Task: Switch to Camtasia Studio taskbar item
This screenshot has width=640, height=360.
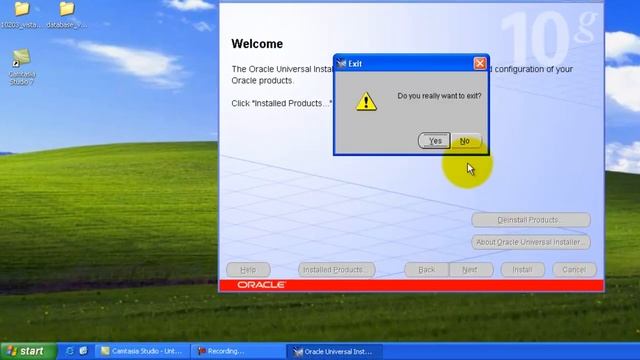Action: point(142,351)
